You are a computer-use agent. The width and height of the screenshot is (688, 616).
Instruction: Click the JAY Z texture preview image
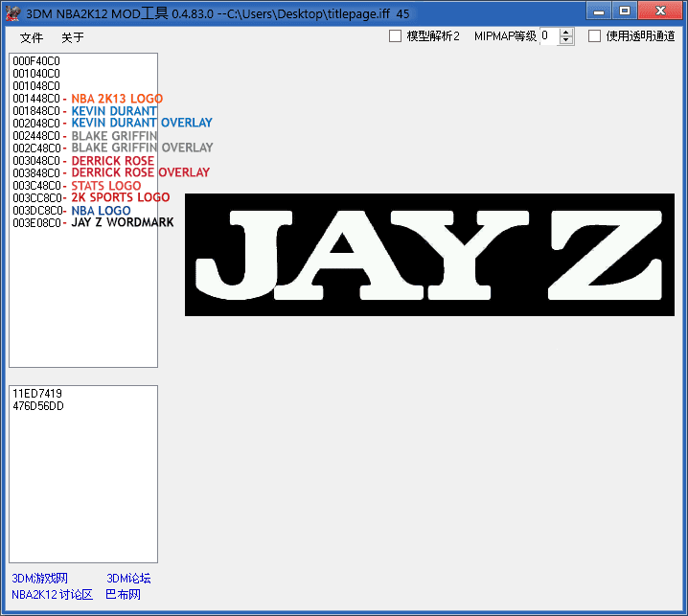[x=429, y=255]
